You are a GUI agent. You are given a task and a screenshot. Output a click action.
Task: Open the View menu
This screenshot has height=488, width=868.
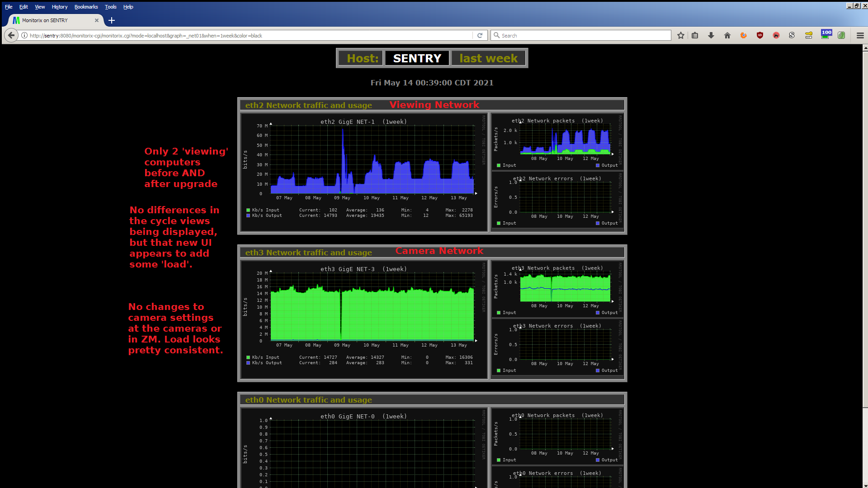click(x=40, y=7)
